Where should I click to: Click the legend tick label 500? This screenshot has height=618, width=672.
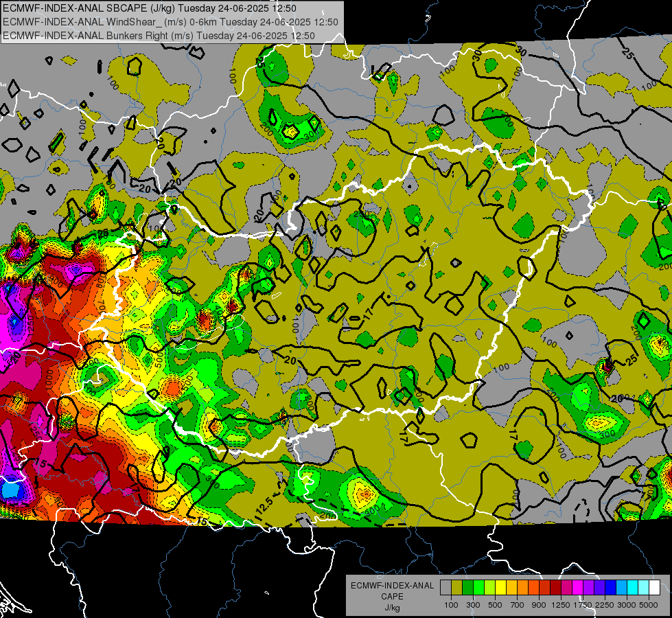[x=495, y=605]
